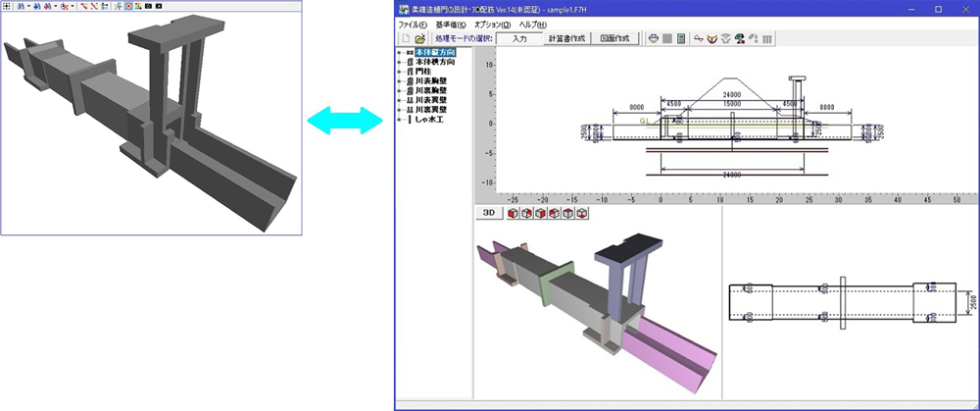This screenshot has height=411, width=980.
Task: Click diagonal line nodes icon in the 3D viewer toolbar
Action: click(94, 6)
